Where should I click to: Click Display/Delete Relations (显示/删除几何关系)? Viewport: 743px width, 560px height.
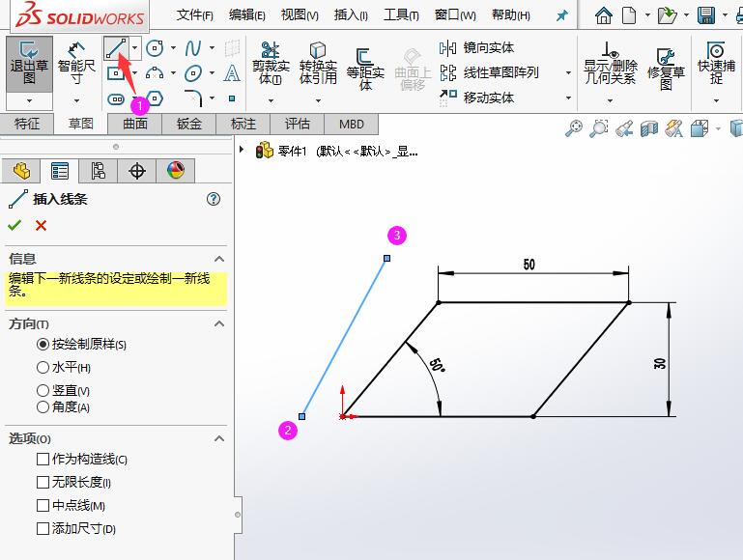(x=610, y=63)
